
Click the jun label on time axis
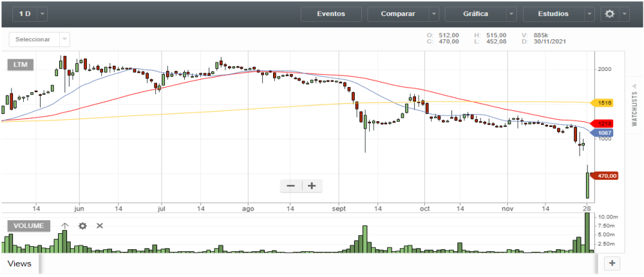(80, 209)
